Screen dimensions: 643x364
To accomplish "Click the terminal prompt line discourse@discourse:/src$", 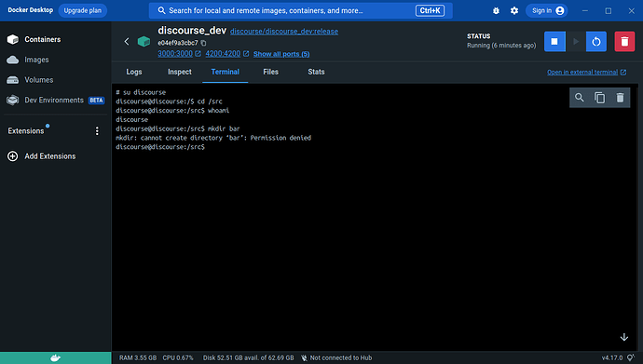I will pos(160,147).
